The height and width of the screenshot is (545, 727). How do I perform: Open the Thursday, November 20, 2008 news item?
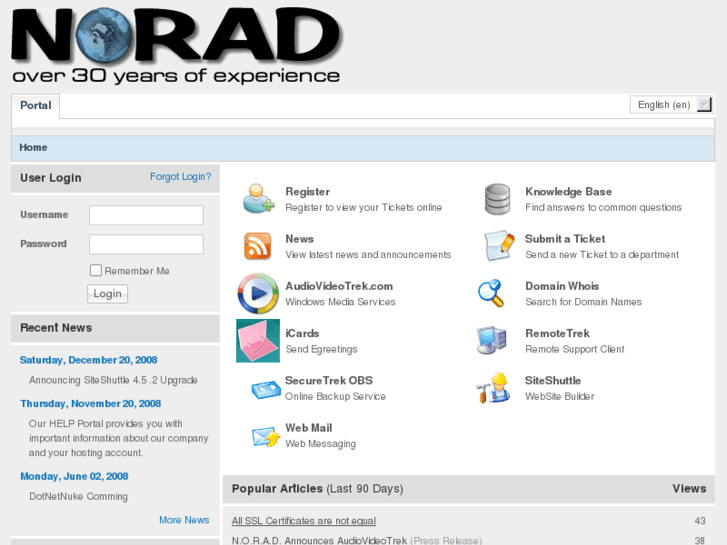90,404
